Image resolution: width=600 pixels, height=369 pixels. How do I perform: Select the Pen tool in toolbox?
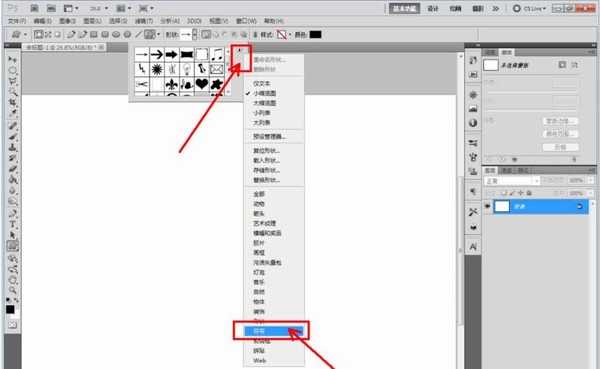tap(12, 214)
